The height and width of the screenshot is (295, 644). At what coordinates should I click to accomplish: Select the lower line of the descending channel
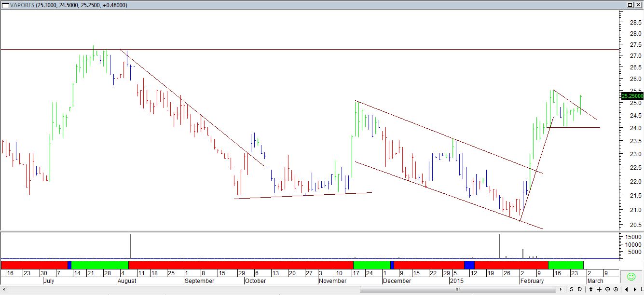tap(449, 195)
